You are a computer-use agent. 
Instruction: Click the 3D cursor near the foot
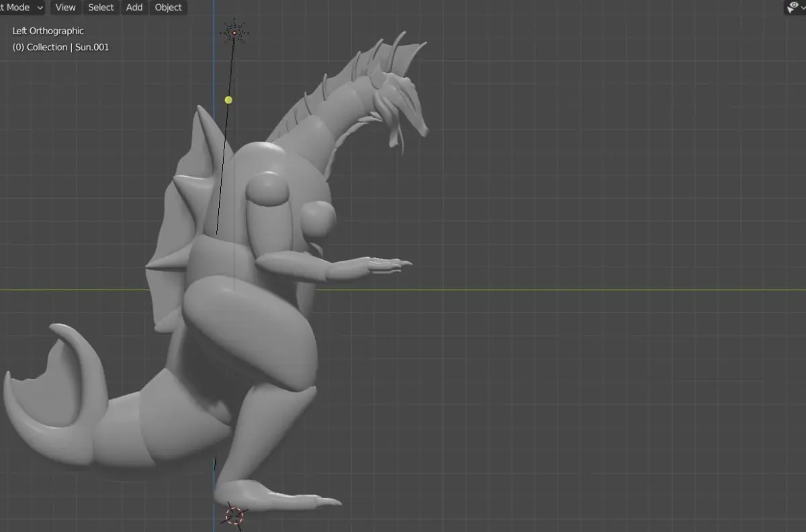[x=234, y=515]
